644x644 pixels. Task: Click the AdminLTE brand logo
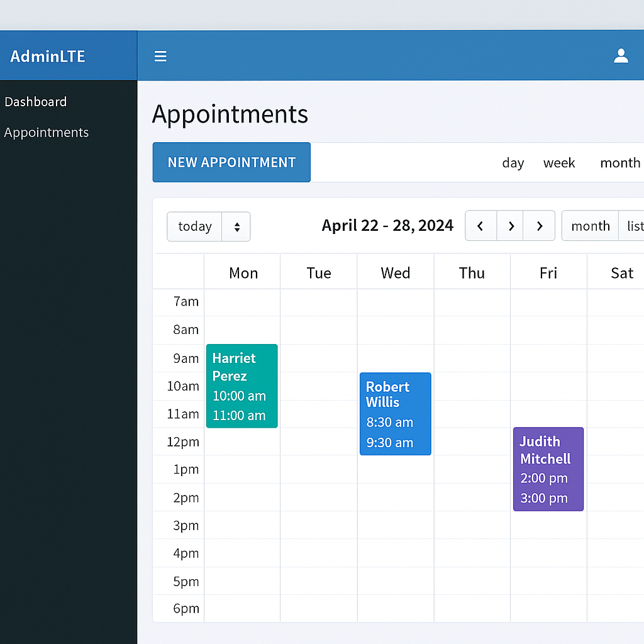tap(48, 56)
